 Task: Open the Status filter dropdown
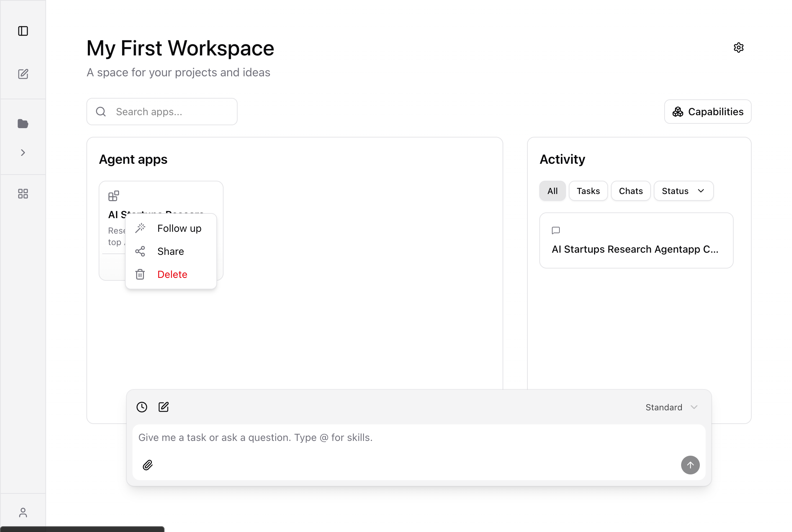(683, 191)
